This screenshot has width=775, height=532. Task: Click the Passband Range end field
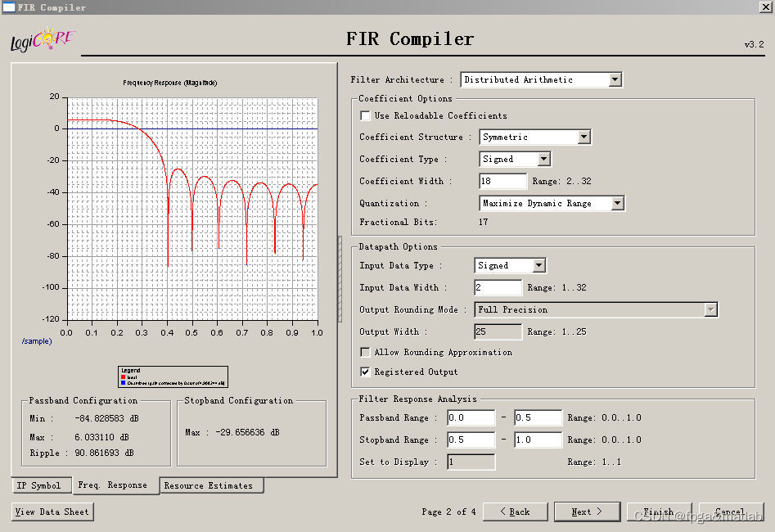coord(538,417)
